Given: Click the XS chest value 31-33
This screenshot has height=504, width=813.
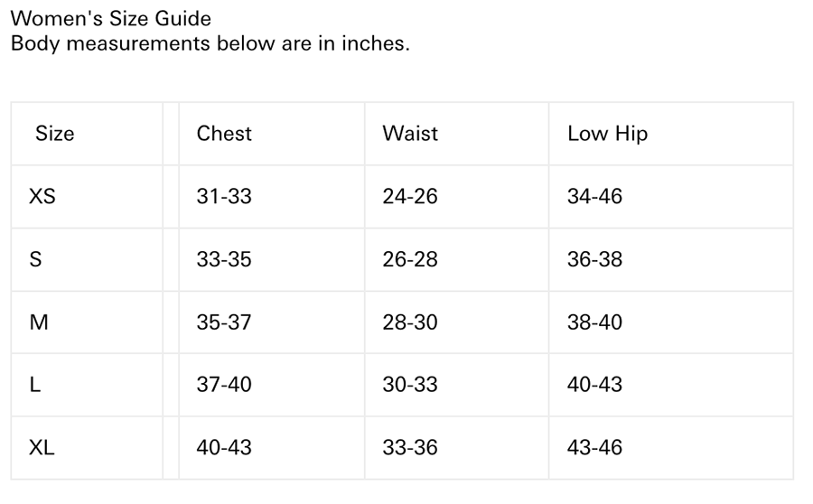Looking at the screenshot, I should pyautogui.click(x=224, y=196).
